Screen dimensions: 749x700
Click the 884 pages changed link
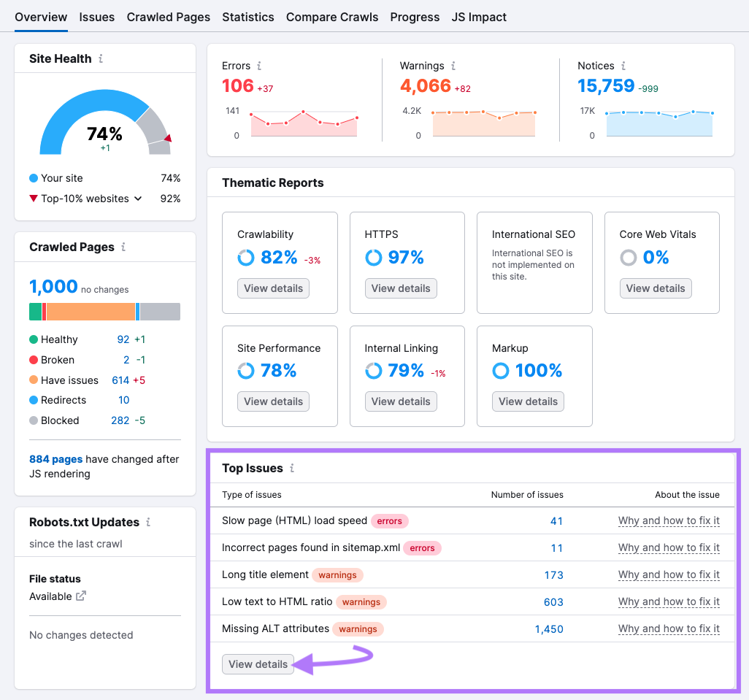55,459
